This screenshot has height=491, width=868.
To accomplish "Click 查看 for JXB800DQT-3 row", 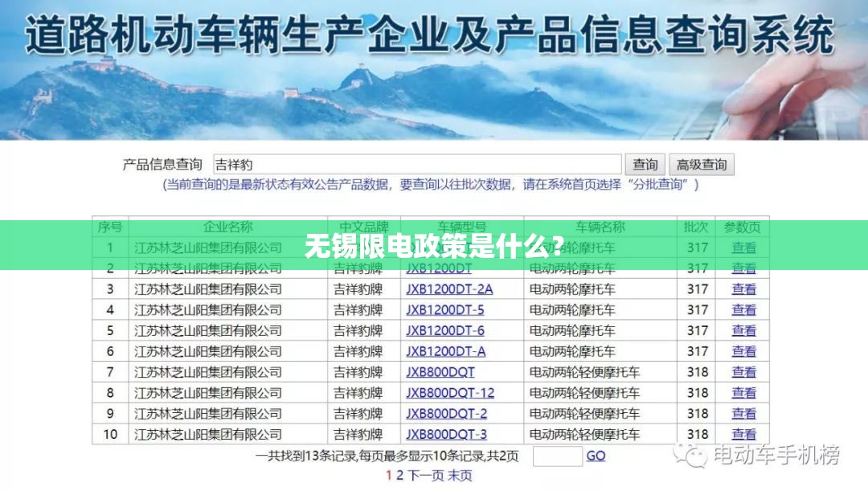I will point(743,435).
